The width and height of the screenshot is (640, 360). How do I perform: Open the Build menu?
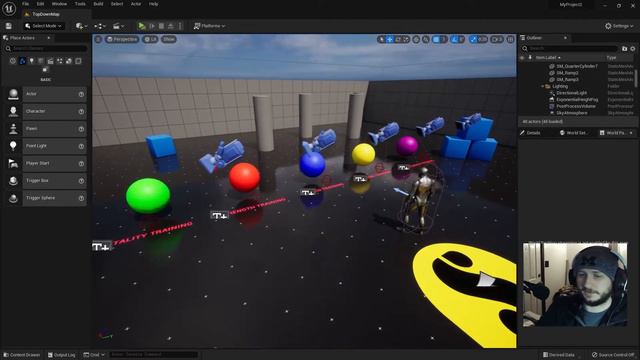tap(98, 4)
